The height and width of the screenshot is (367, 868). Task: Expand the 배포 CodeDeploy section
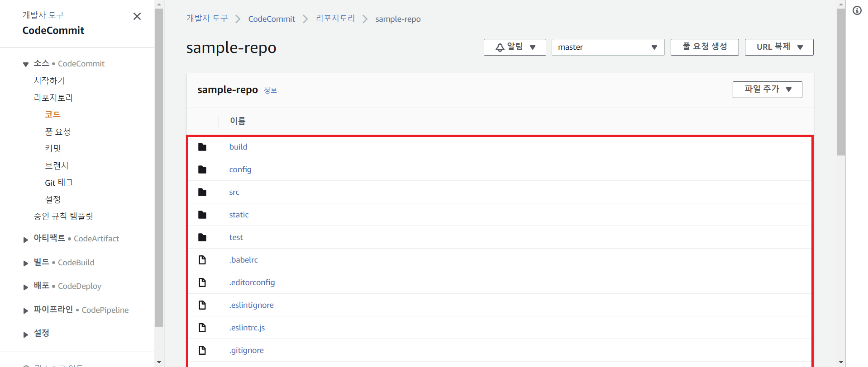(26, 287)
